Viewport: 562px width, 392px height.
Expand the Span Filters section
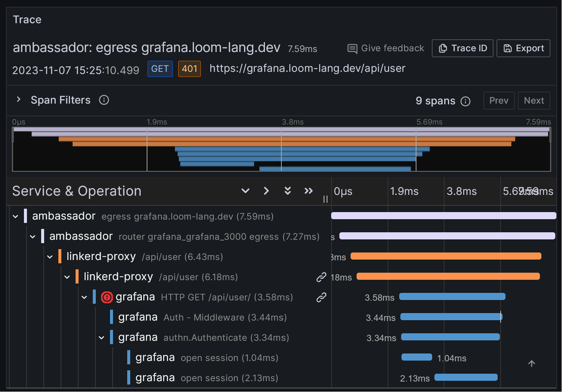(x=18, y=99)
